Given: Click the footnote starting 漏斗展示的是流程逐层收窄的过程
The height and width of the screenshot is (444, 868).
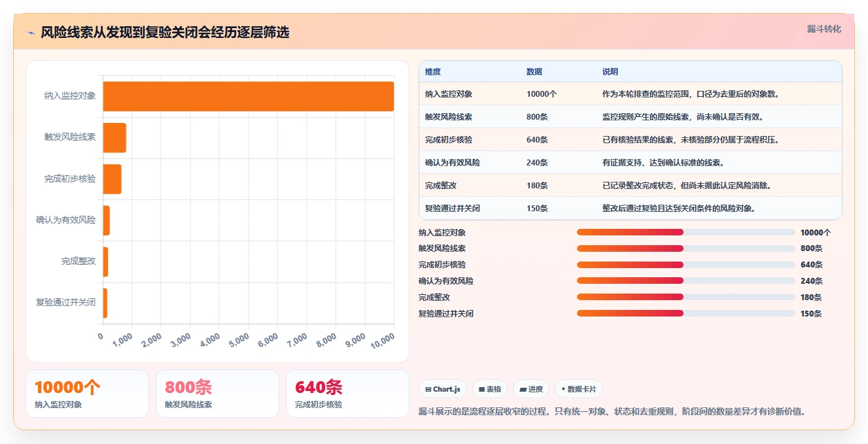Looking at the screenshot, I should click(x=612, y=411).
